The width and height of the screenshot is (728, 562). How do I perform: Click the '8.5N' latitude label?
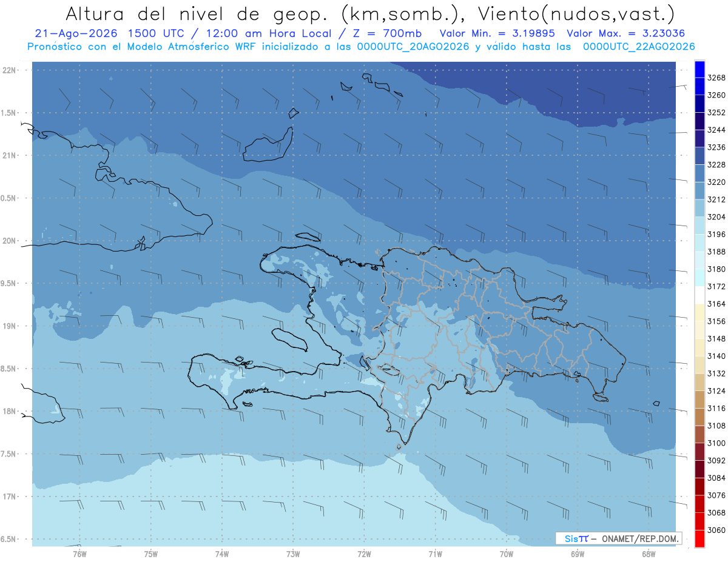click(9, 369)
